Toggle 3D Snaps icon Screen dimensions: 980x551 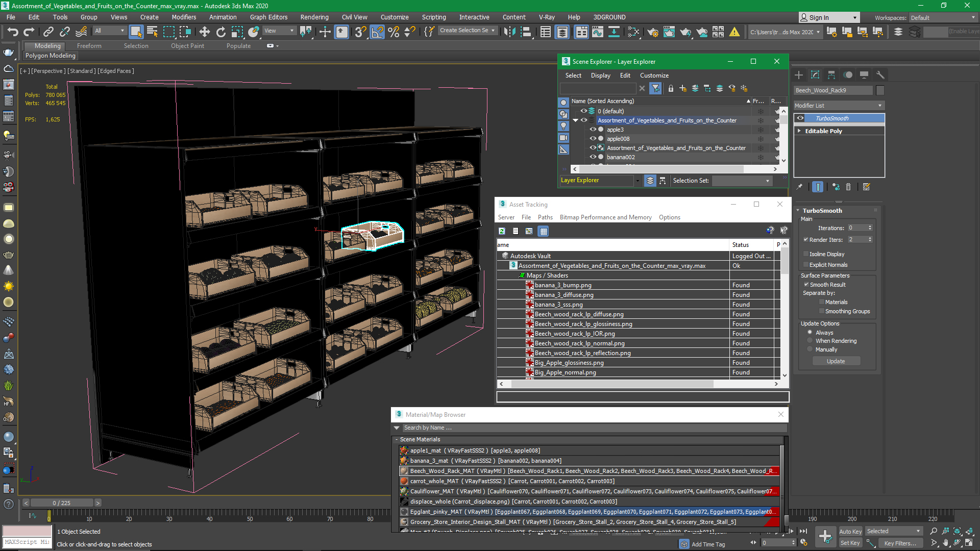click(361, 32)
